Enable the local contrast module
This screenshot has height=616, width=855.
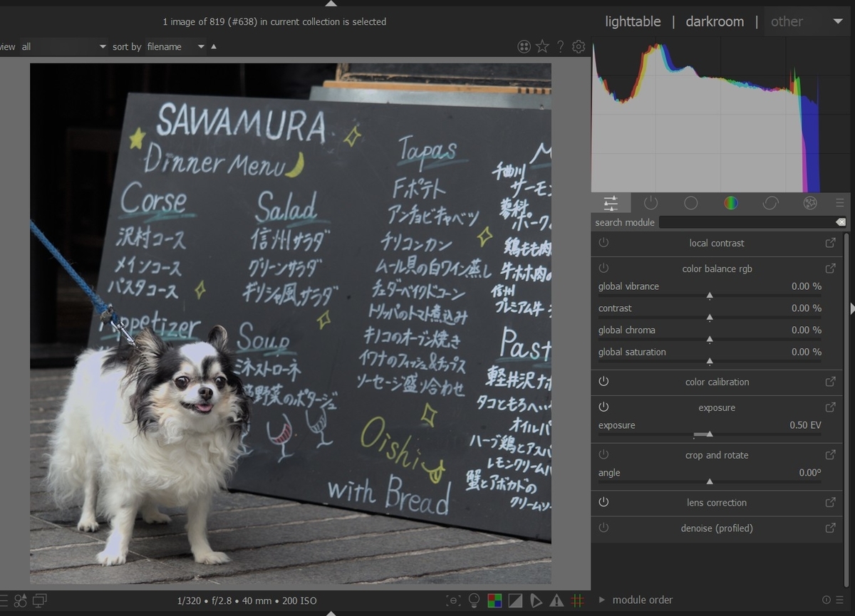coord(603,243)
